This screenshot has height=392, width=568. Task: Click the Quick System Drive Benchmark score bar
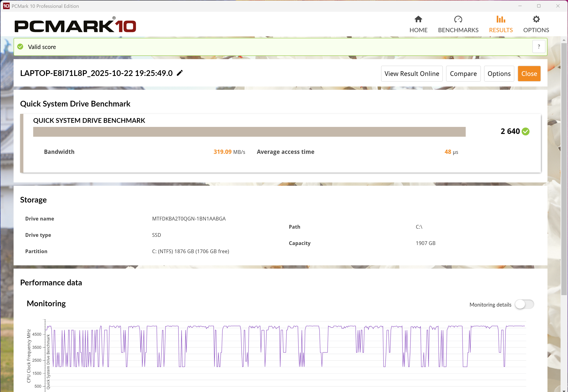pyautogui.click(x=249, y=132)
